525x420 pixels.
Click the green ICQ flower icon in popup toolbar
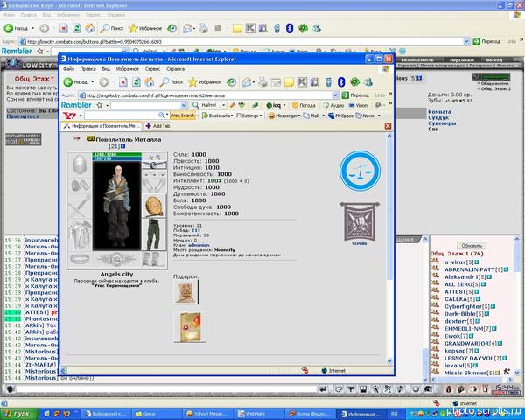[354, 82]
